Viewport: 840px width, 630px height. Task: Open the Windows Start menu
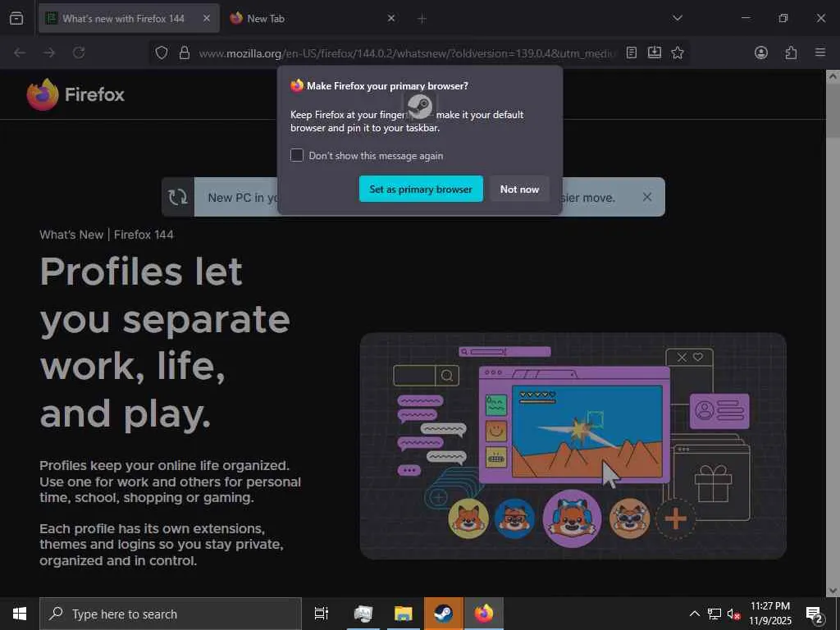click(x=20, y=614)
